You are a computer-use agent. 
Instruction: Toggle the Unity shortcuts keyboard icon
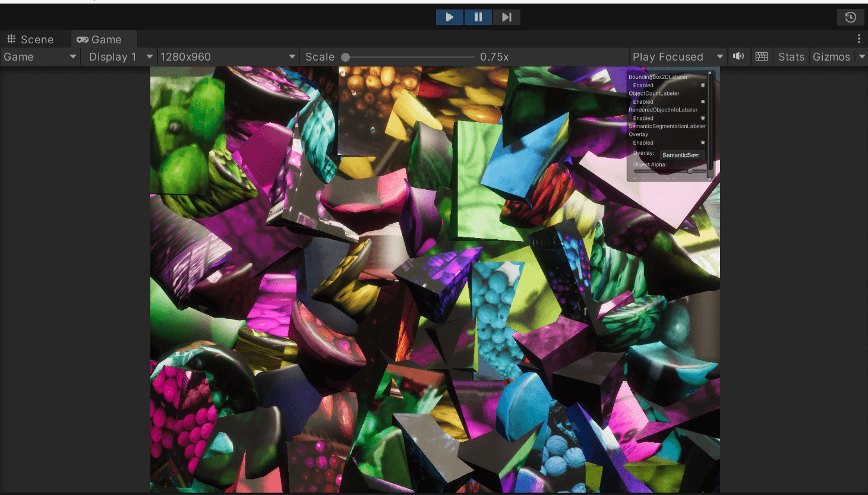[762, 56]
